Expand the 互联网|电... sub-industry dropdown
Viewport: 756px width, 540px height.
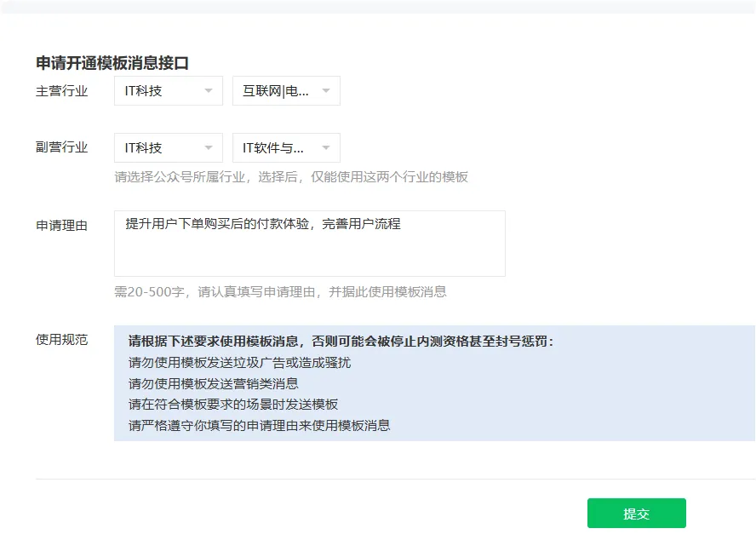coord(286,91)
